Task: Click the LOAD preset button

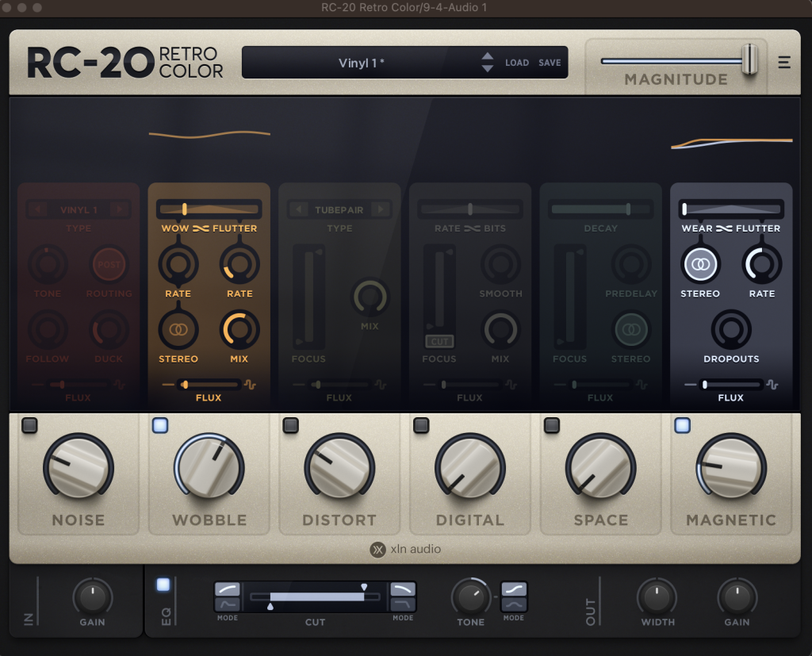Action: tap(517, 63)
